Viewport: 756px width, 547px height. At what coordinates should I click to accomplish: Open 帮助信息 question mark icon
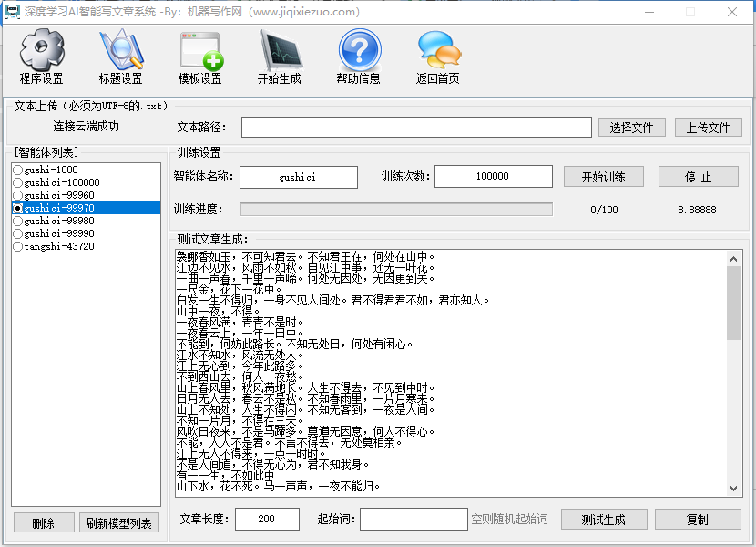(x=359, y=50)
